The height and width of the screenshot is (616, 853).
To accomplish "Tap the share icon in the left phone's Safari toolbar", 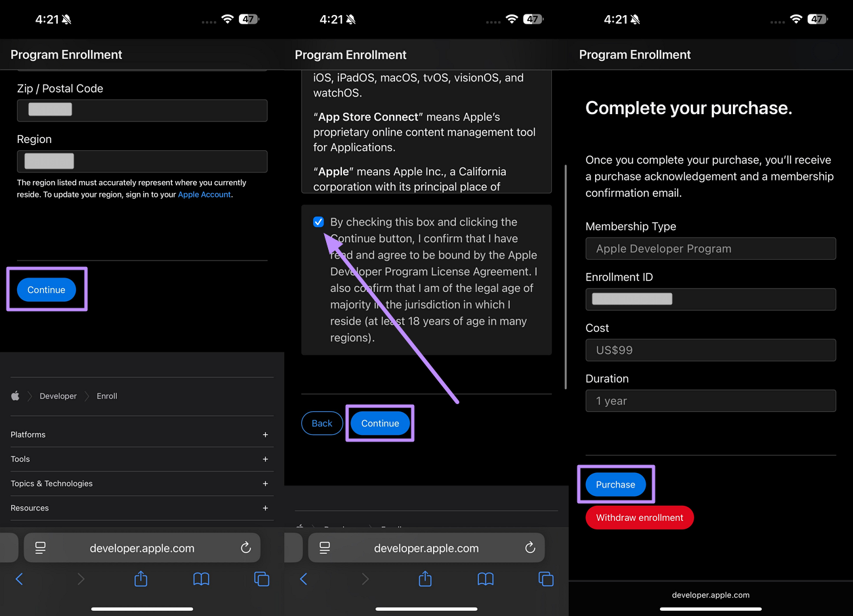I will [x=141, y=579].
